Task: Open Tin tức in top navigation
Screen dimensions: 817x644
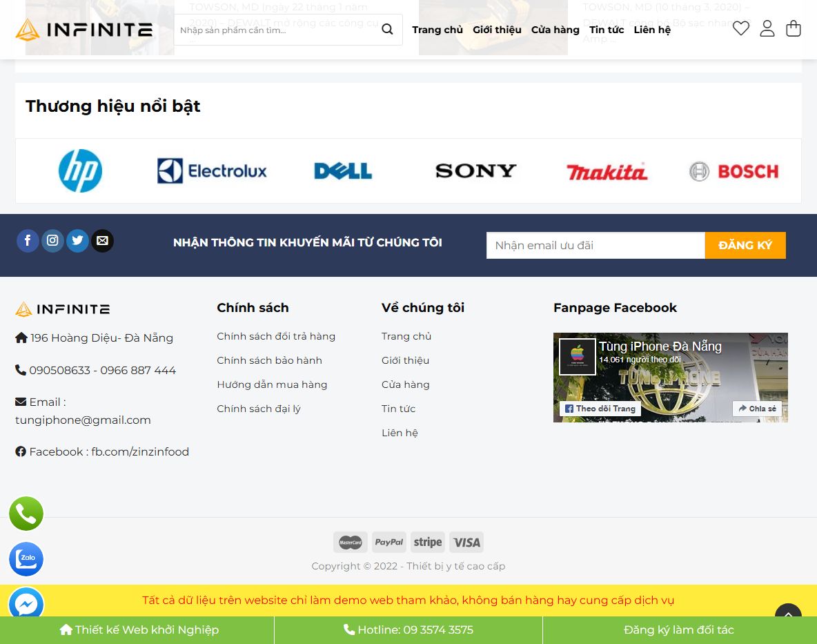Action: point(607,30)
